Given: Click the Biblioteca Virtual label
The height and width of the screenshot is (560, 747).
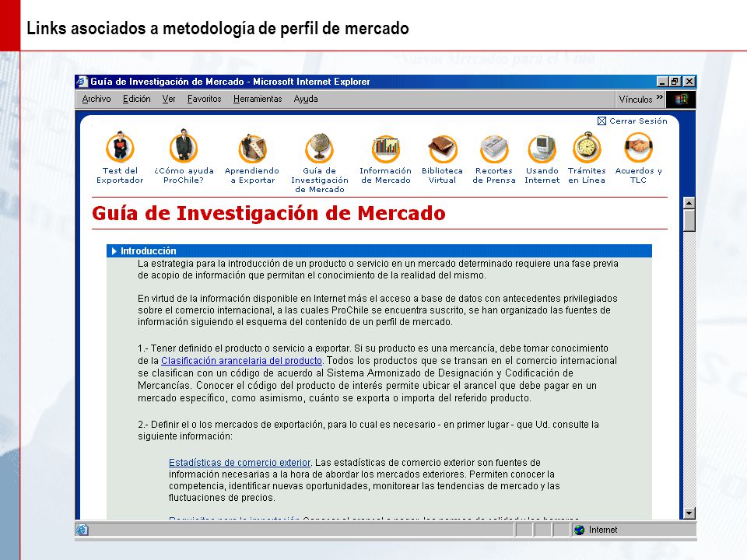Looking at the screenshot, I should (442, 175).
